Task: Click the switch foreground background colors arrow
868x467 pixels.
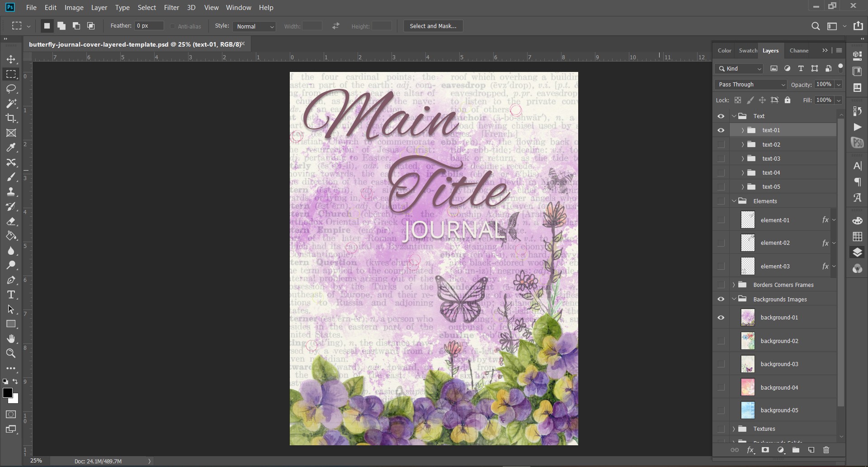Action: 15,381
